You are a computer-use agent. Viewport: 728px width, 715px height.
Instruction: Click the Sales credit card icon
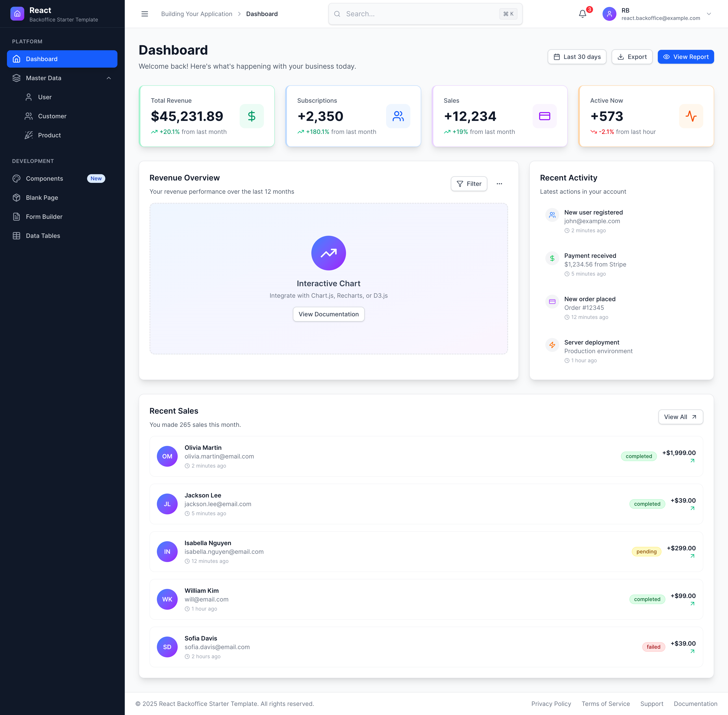[x=544, y=116]
